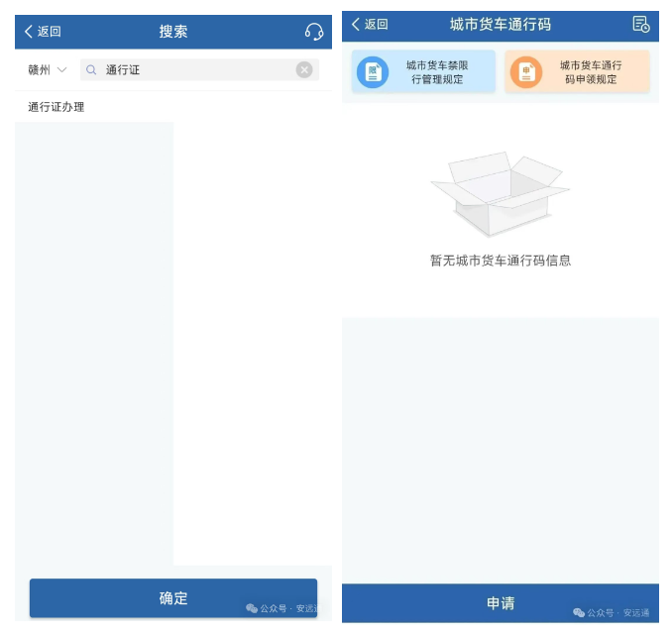Click the magnifier icon in the search box
The width and height of the screenshot is (672, 634).
click(x=92, y=70)
